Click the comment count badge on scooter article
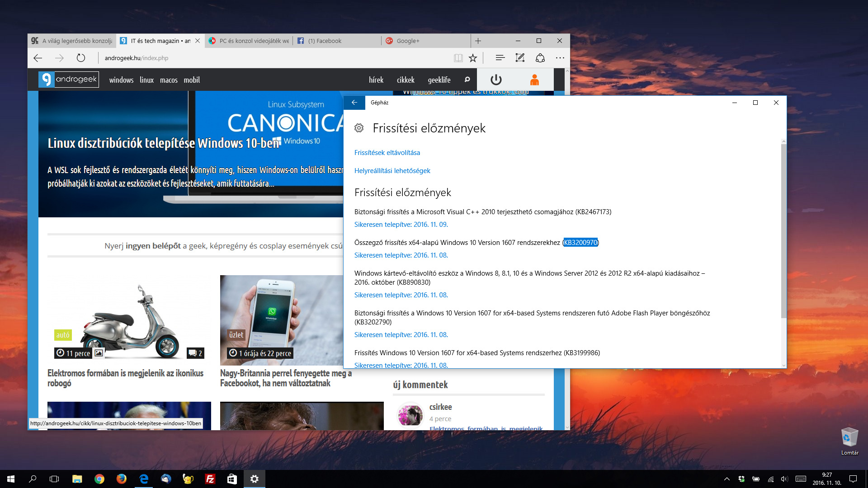This screenshot has width=868, height=488. [x=195, y=353]
